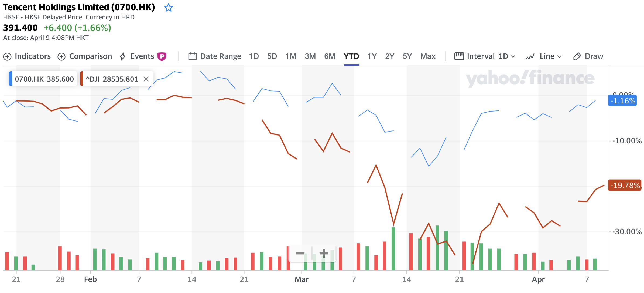Image resolution: width=644 pixels, height=293 pixels.
Task: Choose the Max time range
Action: [428, 56]
